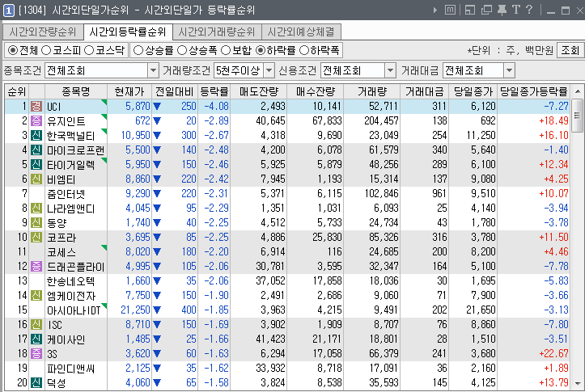Select the 하락률 radio button
This screenshot has width=585, height=392.
[x=261, y=50]
